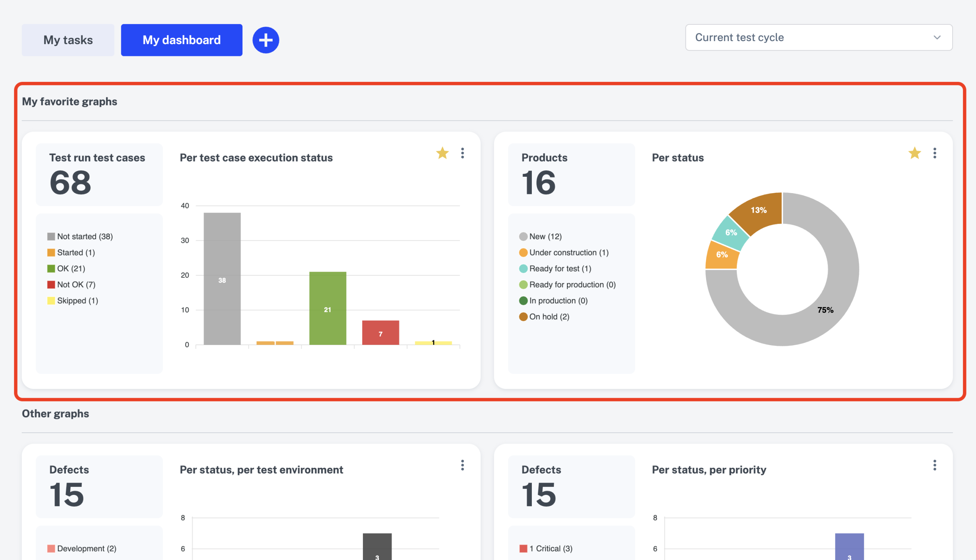Toggle the Skipped (1) legend entry
The image size is (976, 560).
pos(73,301)
